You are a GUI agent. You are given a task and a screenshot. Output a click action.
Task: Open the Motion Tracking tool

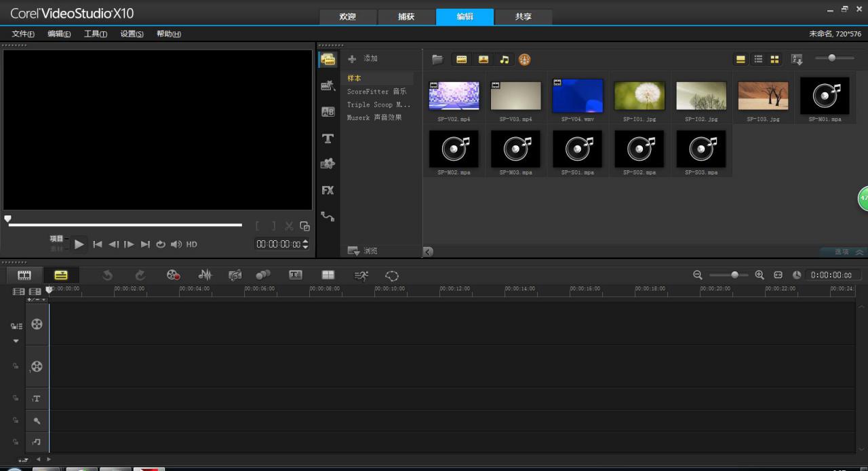pyautogui.click(x=263, y=275)
